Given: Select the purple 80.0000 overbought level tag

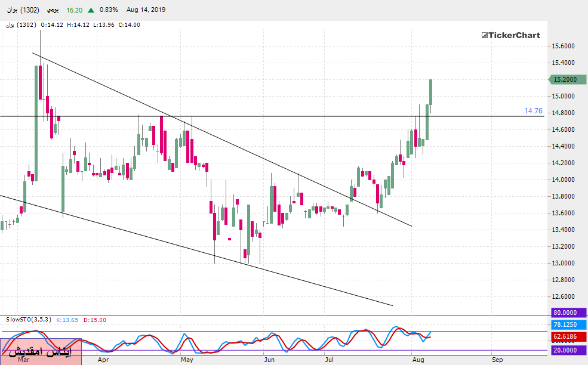Looking at the screenshot, I should [x=565, y=313].
